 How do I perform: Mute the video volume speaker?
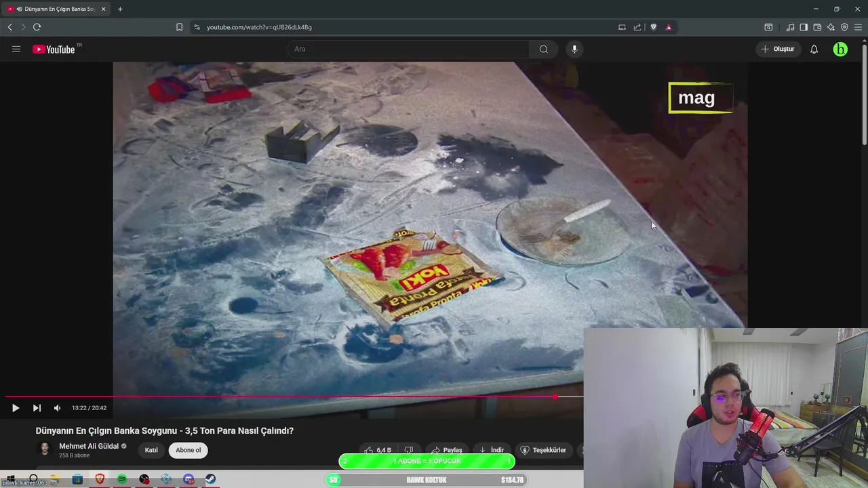[57, 408]
